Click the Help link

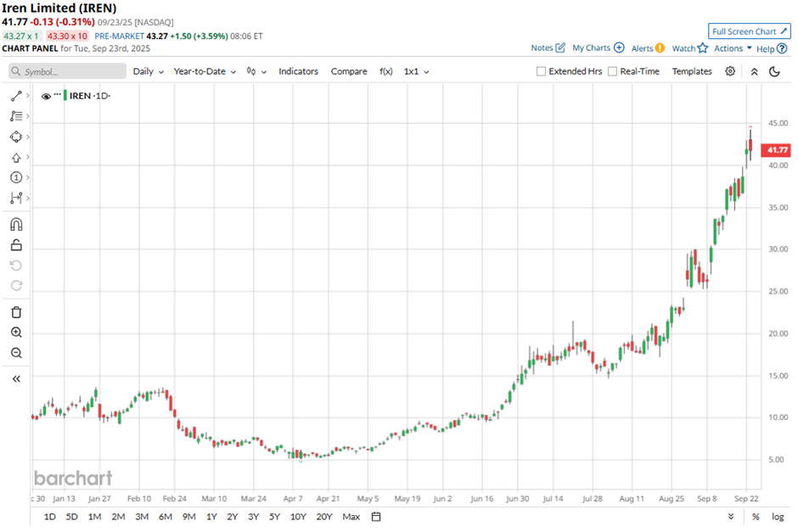[765, 49]
